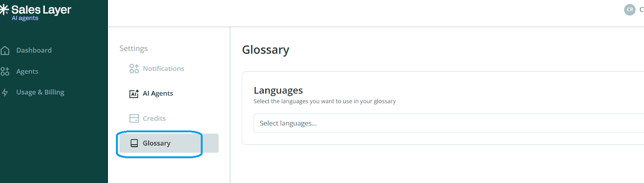The height and width of the screenshot is (183, 644).
Task: Select the AI Agents settings section
Action: pyautogui.click(x=158, y=94)
